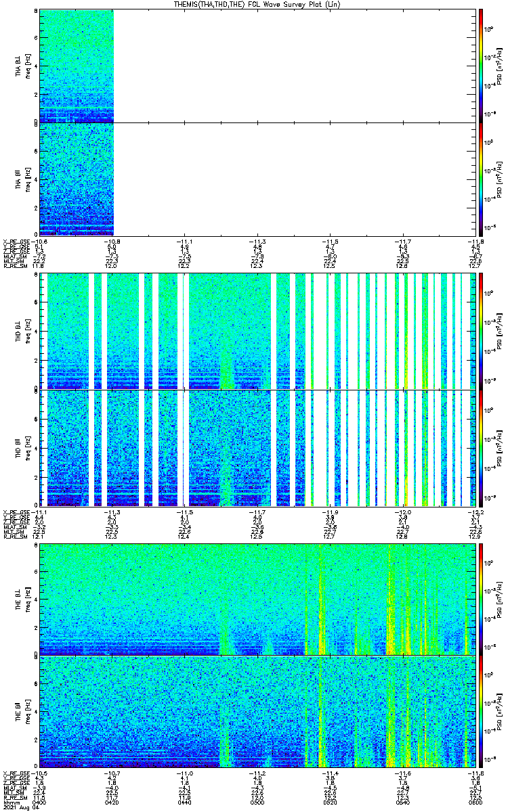
Task: Select the THD B-perpendicular spectrogram panel
Action: [x=257, y=331]
